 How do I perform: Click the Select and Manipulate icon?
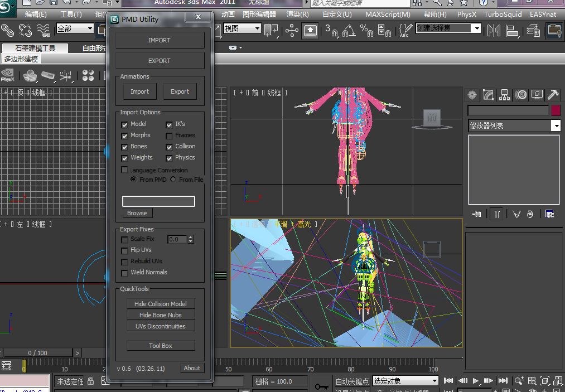coord(292,30)
